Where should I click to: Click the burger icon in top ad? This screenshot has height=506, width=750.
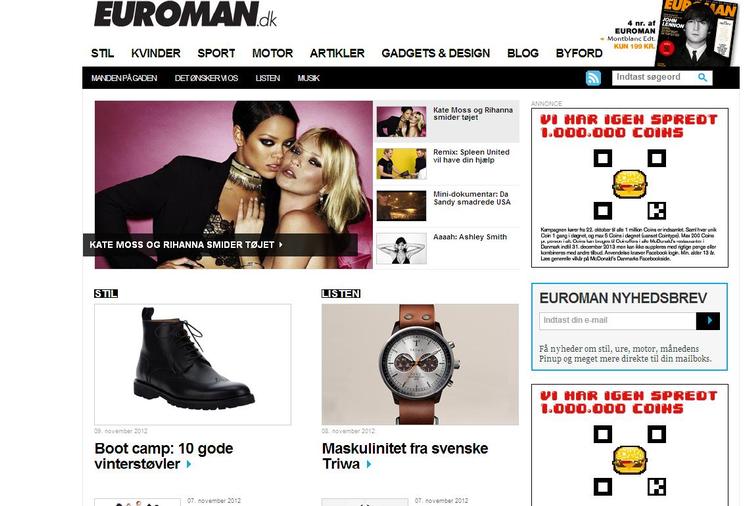point(630,184)
